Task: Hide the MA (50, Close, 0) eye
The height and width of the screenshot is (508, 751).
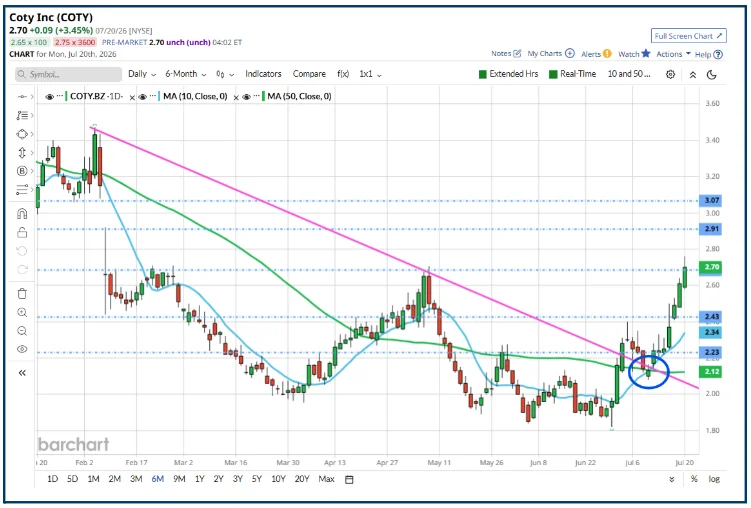Action: 246,97
